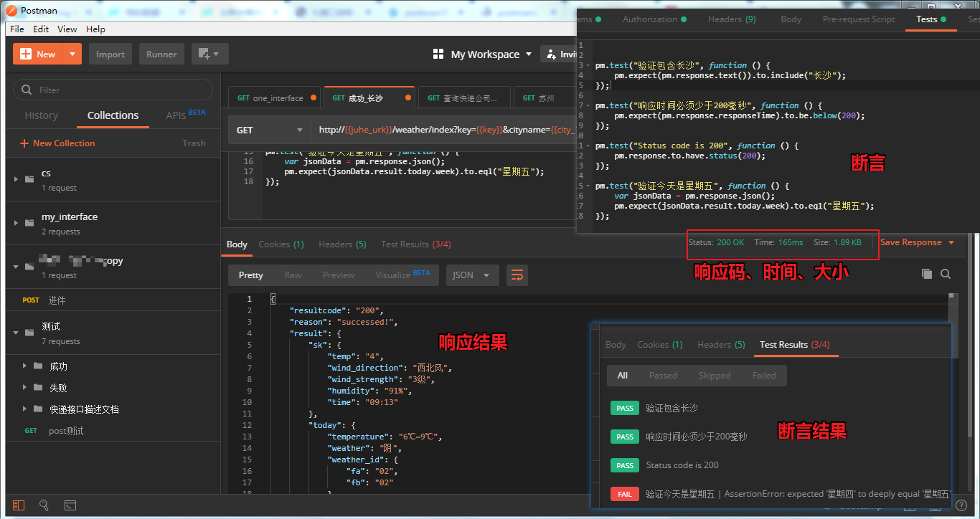Open the 查询快递公司 request tab
This screenshot has height=519, width=980.
464,98
